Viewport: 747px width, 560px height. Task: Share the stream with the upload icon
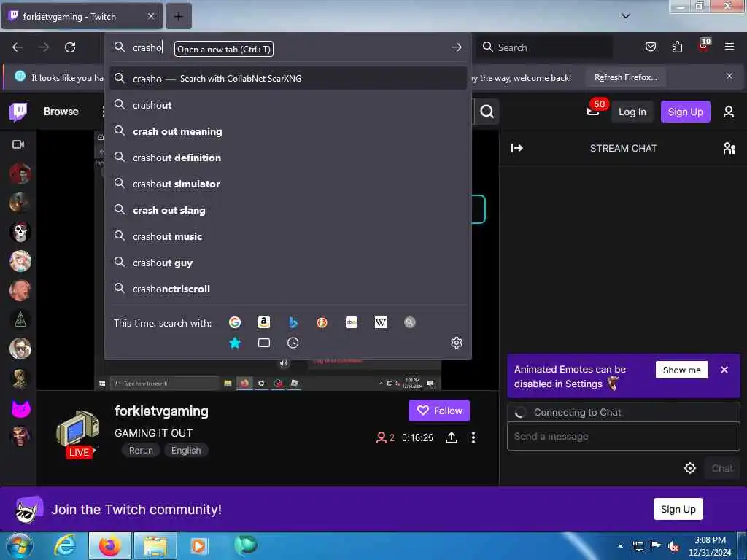click(451, 437)
